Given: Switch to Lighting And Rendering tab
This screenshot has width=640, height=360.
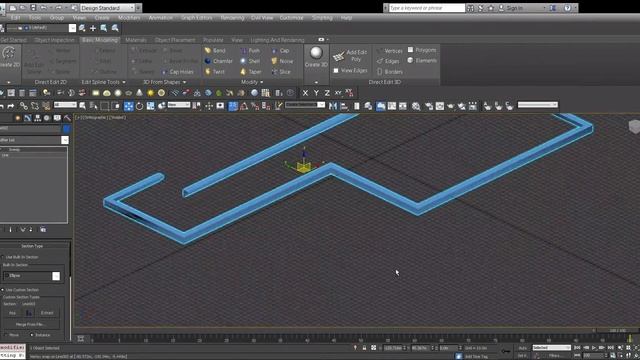Looking at the screenshot, I should click(x=278, y=40).
